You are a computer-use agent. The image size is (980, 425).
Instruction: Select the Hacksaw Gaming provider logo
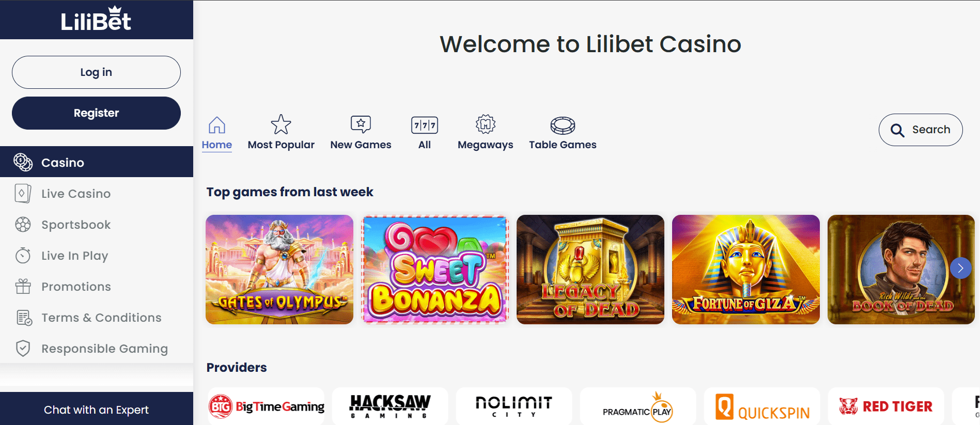(x=390, y=406)
